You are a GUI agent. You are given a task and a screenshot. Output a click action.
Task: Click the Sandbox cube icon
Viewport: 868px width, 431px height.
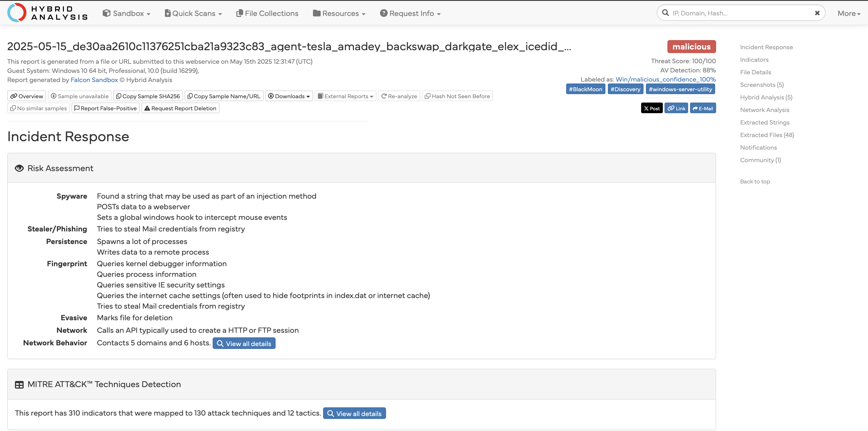tap(107, 13)
